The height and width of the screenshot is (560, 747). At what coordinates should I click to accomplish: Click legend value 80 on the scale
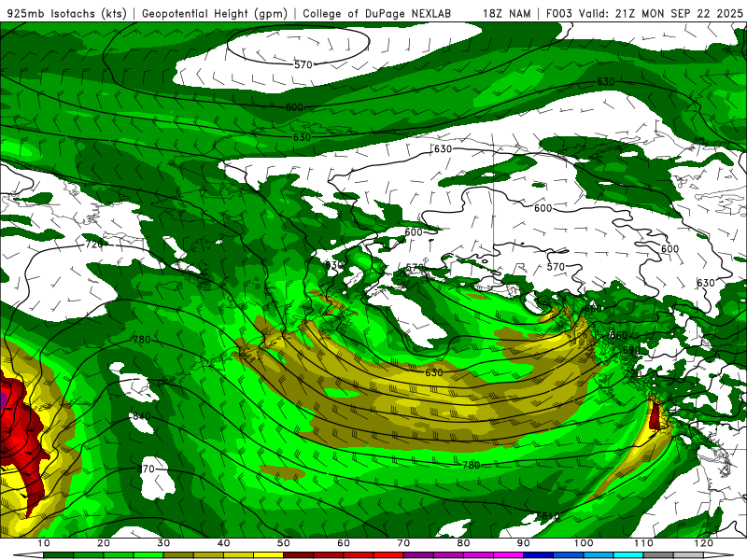click(463, 543)
